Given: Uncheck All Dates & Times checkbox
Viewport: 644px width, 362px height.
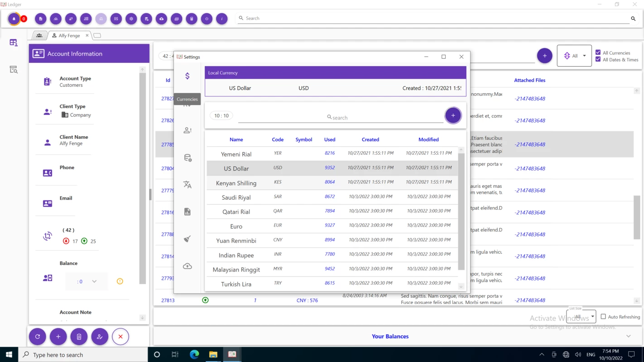Looking at the screenshot, I should (598, 59).
